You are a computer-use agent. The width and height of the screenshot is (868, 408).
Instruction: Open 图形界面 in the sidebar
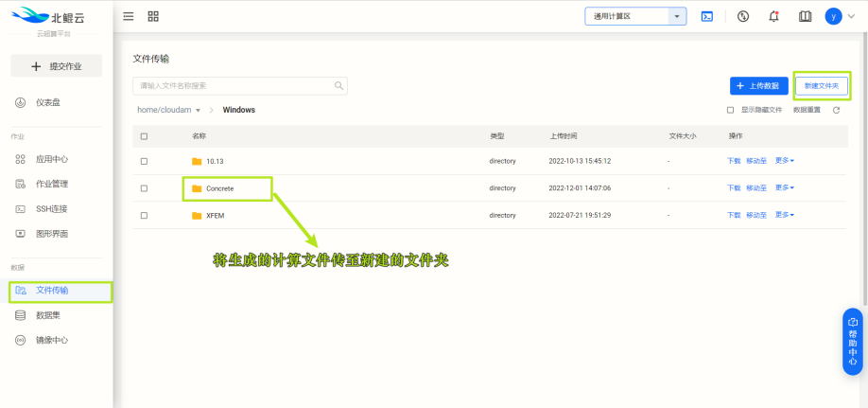[x=52, y=234]
